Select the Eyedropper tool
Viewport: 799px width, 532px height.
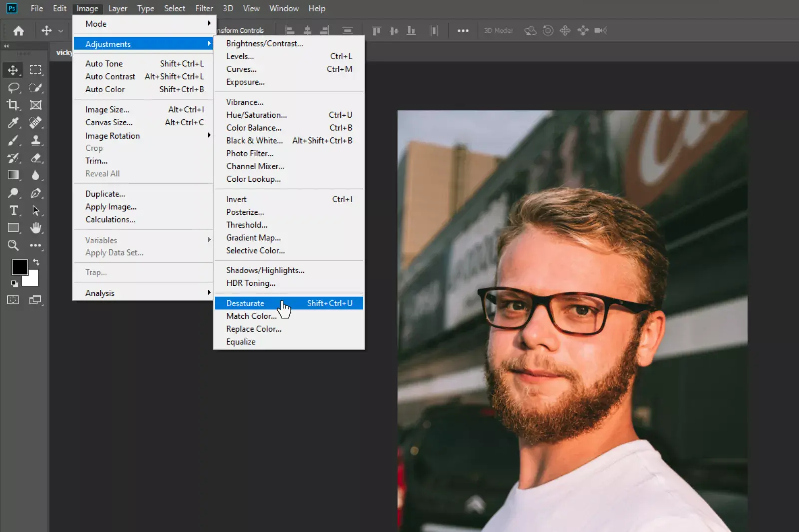pyautogui.click(x=13, y=123)
